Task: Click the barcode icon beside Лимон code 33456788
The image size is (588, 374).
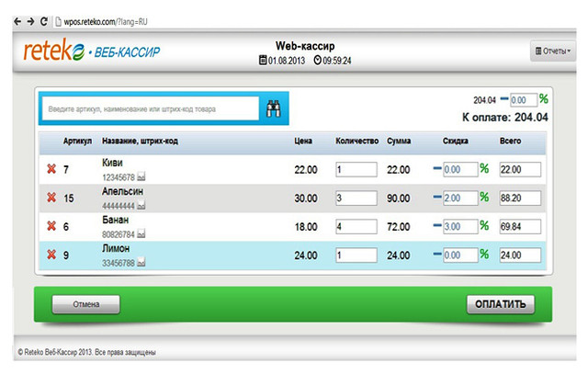Action: 142,263
